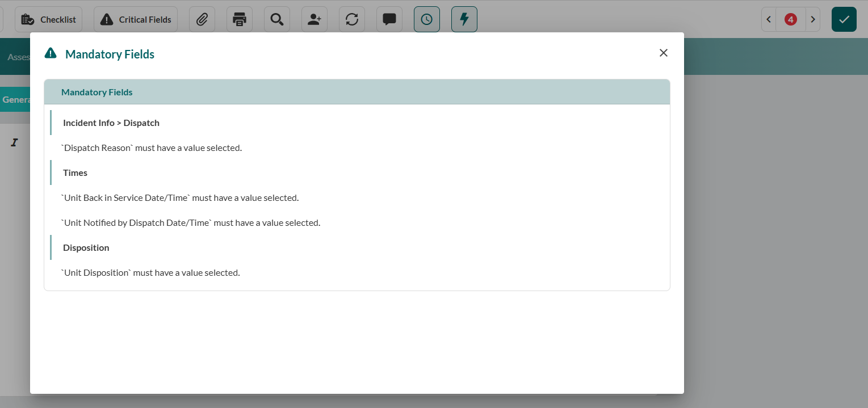
Task: Click the Unit Disposition error message
Action: click(x=150, y=272)
